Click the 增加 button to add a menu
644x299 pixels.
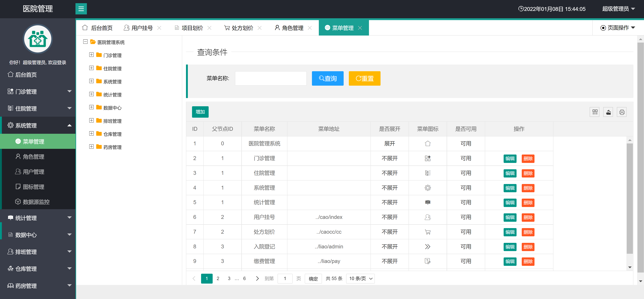(x=200, y=112)
